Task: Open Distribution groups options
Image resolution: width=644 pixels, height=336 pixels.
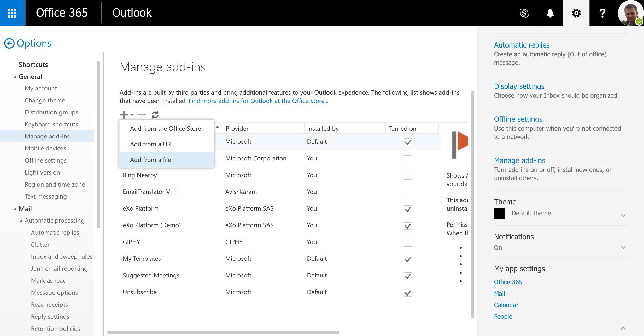Action: [x=51, y=112]
